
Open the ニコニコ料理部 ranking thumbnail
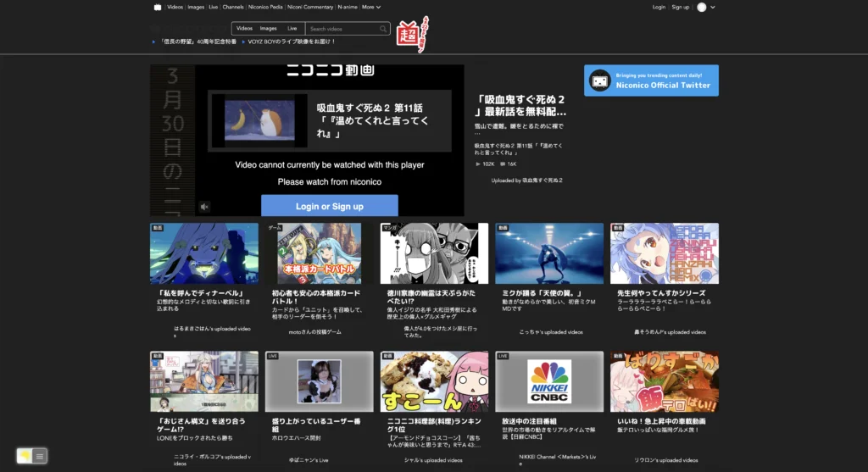pyautogui.click(x=435, y=381)
